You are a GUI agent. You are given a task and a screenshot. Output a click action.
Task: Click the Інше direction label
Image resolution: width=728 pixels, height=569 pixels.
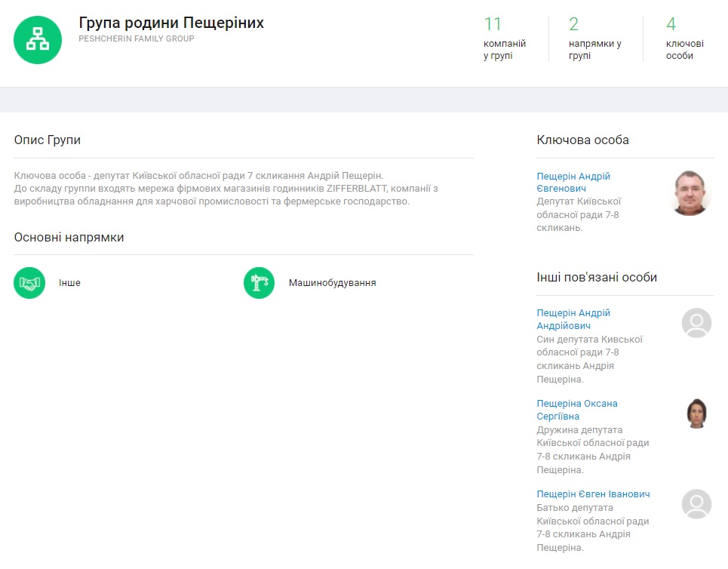[69, 283]
